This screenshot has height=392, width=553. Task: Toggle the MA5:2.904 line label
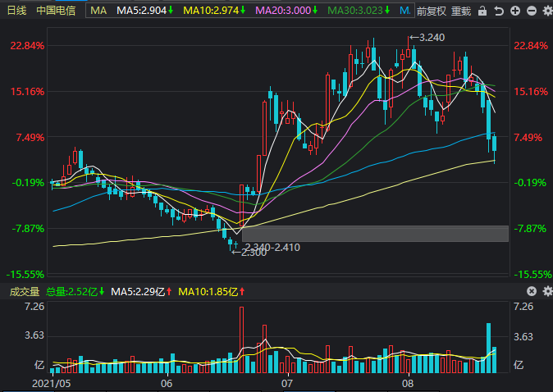point(145,11)
